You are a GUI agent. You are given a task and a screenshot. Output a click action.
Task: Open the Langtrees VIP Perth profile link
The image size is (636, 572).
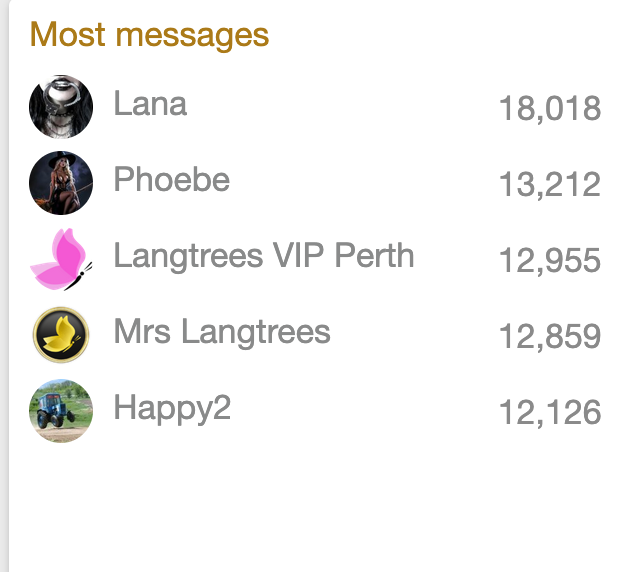pyautogui.click(x=263, y=256)
